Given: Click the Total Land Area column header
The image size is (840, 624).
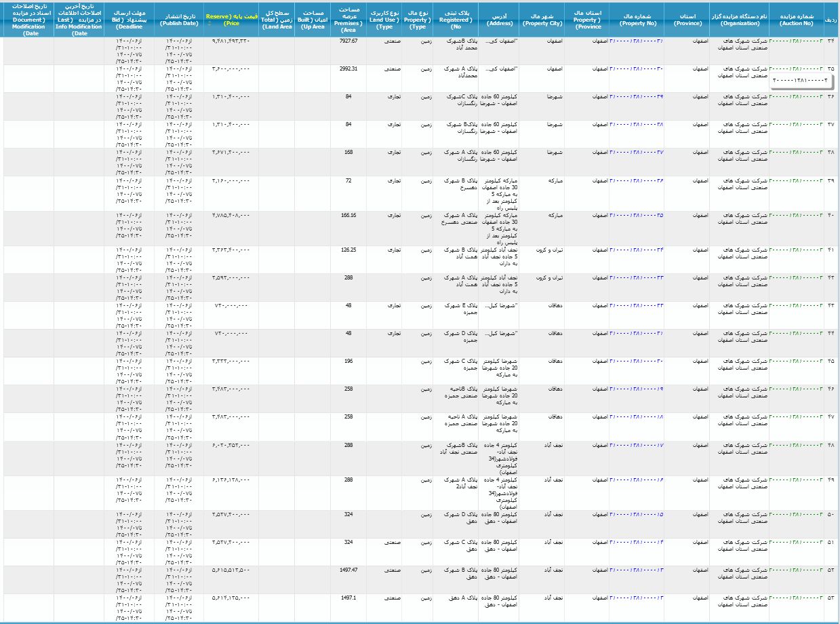Looking at the screenshot, I should click(277, 18).
